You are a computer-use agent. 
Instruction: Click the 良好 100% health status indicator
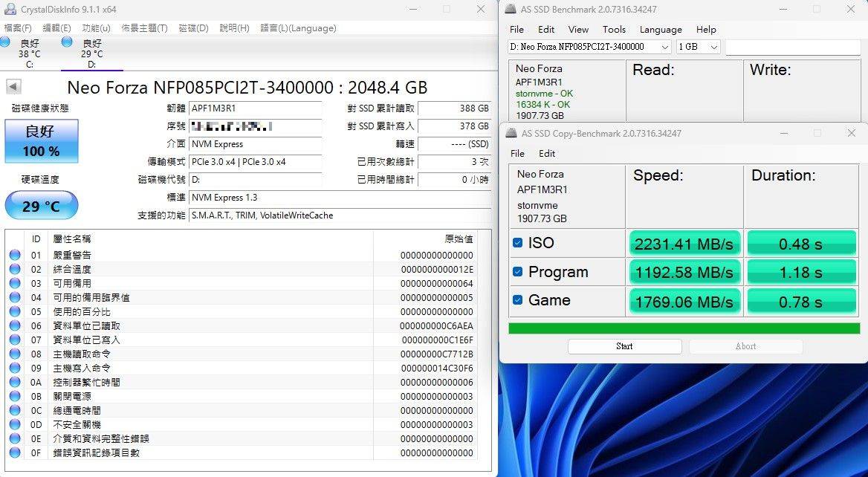click(x=41, y=141)
